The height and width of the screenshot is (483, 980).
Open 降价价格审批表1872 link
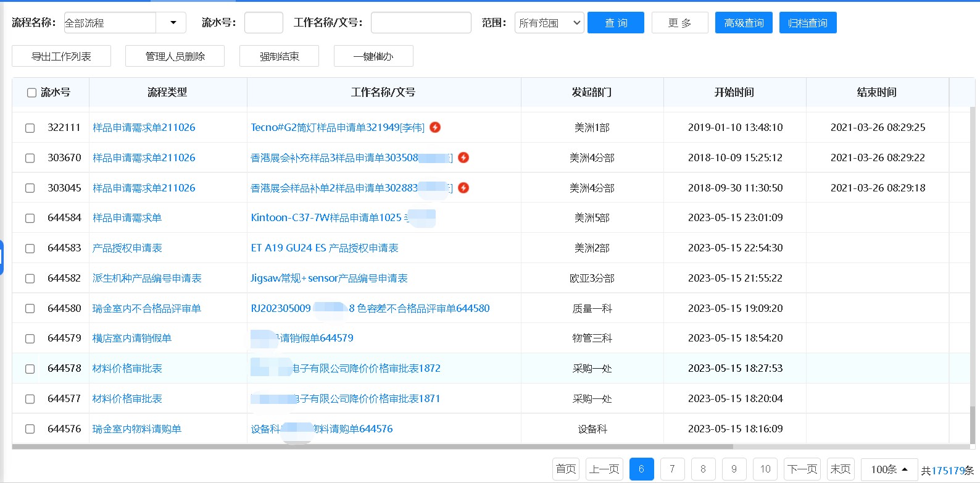click(x=346, y=368)
